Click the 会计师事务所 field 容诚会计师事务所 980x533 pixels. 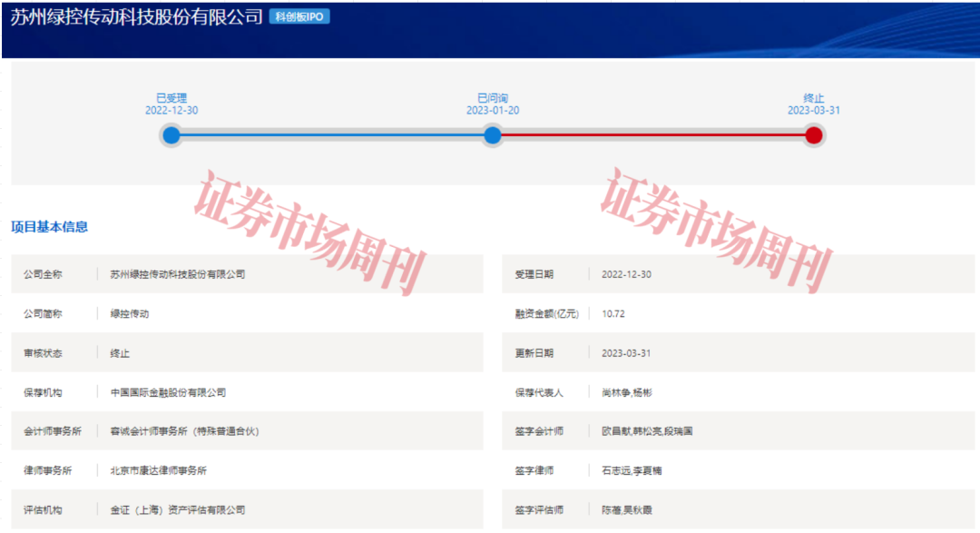[181, 431]
